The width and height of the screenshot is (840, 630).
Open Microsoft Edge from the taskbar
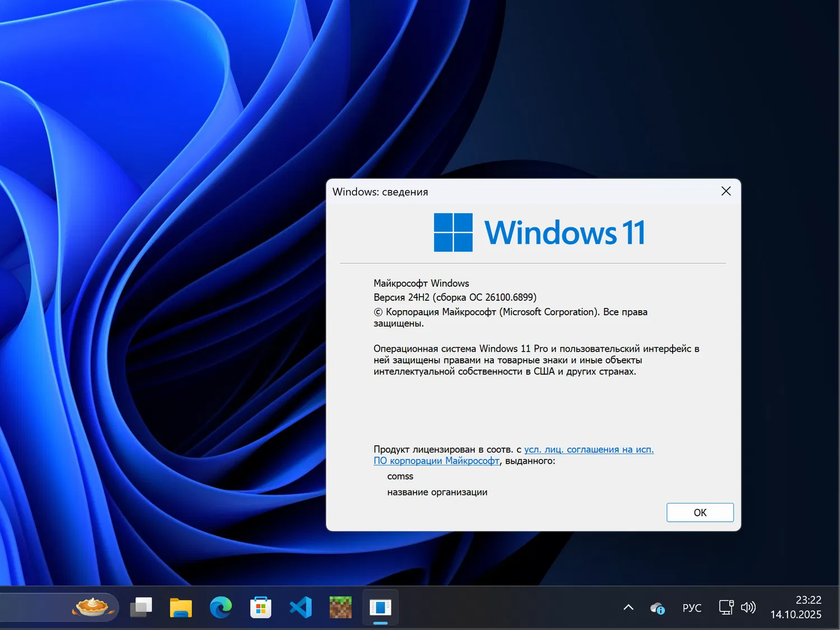pos(221,607)
